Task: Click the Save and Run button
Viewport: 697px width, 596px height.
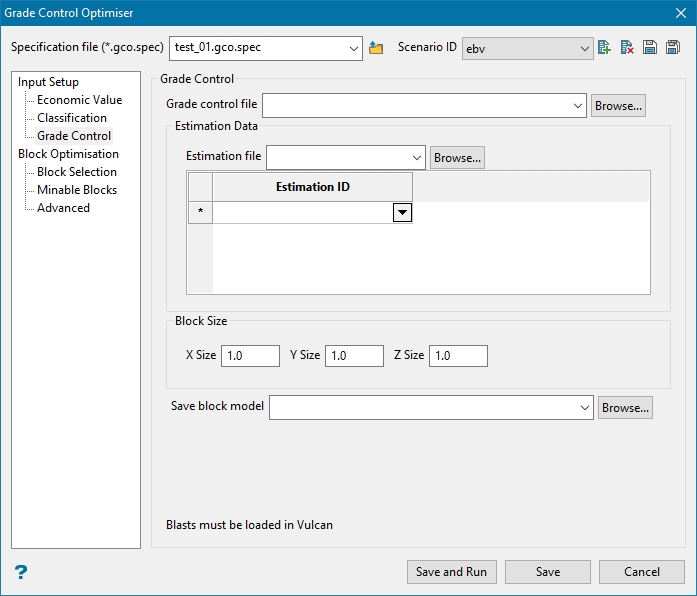Action: pos(451,572)
